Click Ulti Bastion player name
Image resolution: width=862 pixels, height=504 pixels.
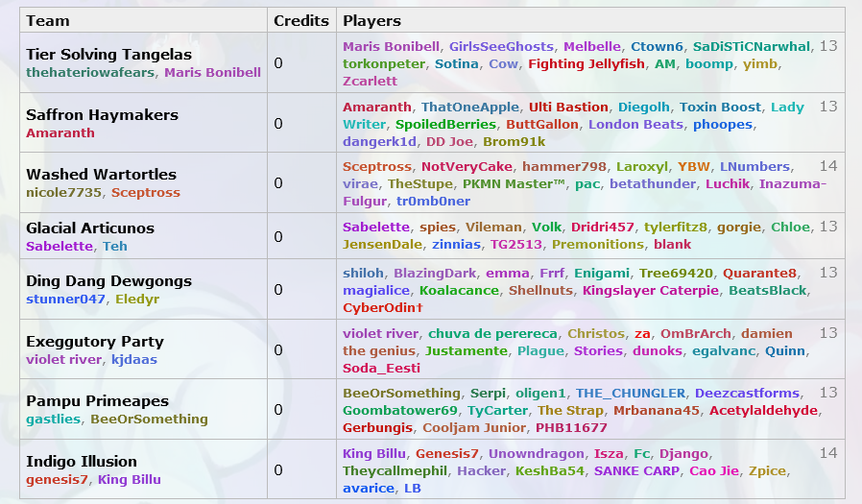pyautogui.click(x=568, y=108)
